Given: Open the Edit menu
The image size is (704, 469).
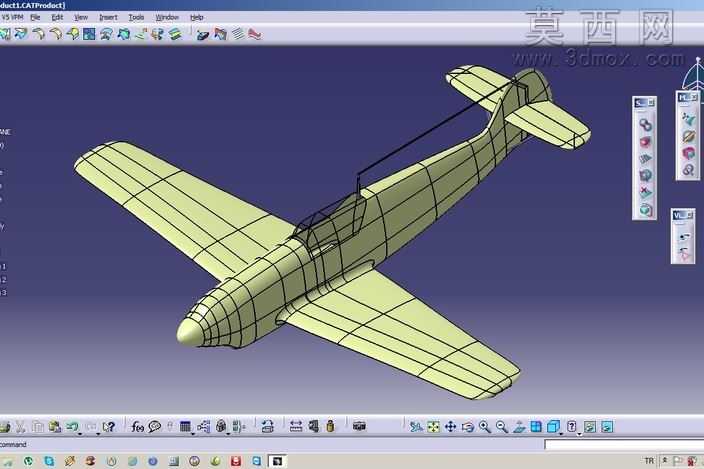Looking at the screenshot, I should pyautogui.click(x=57, y=18).
